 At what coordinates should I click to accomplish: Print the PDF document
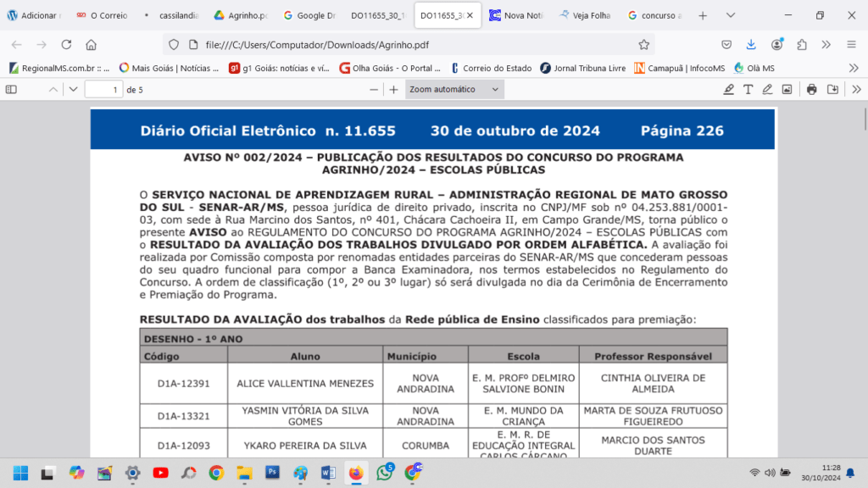811,89
